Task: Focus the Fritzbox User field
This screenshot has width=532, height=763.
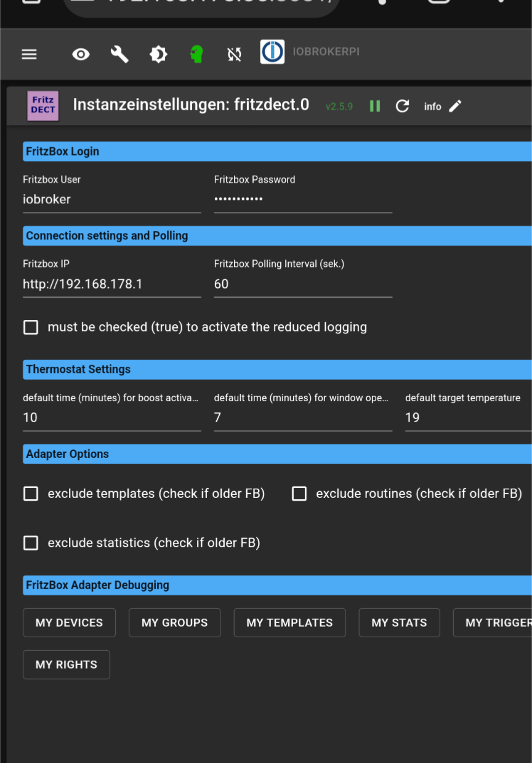Action: [x=112, y=200]
